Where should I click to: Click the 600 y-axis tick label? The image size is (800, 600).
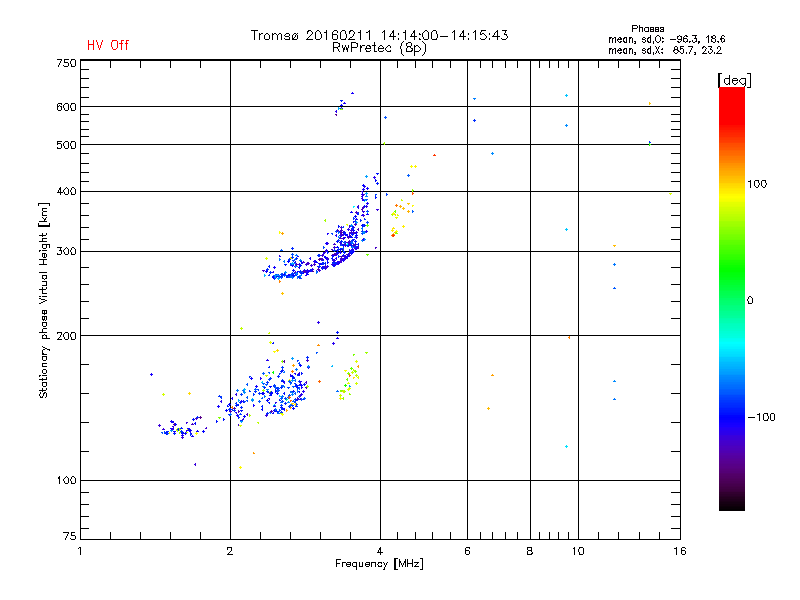coord(66,107)
